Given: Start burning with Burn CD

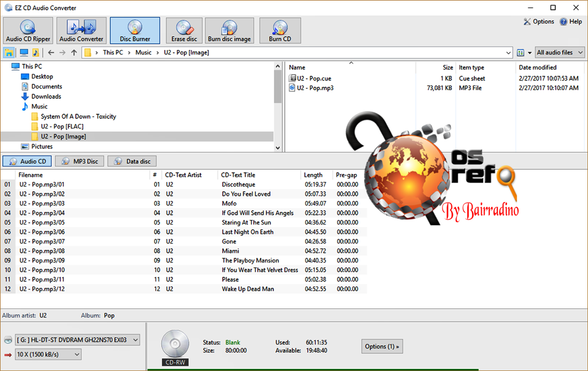Looking at the screenshot, I should (x=280, y=30).
